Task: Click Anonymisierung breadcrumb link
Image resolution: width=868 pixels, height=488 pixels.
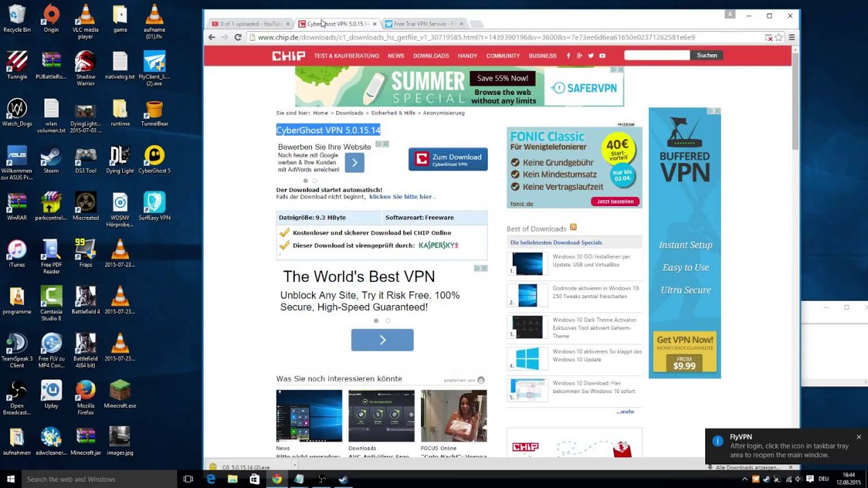Action: click(444, 113)
